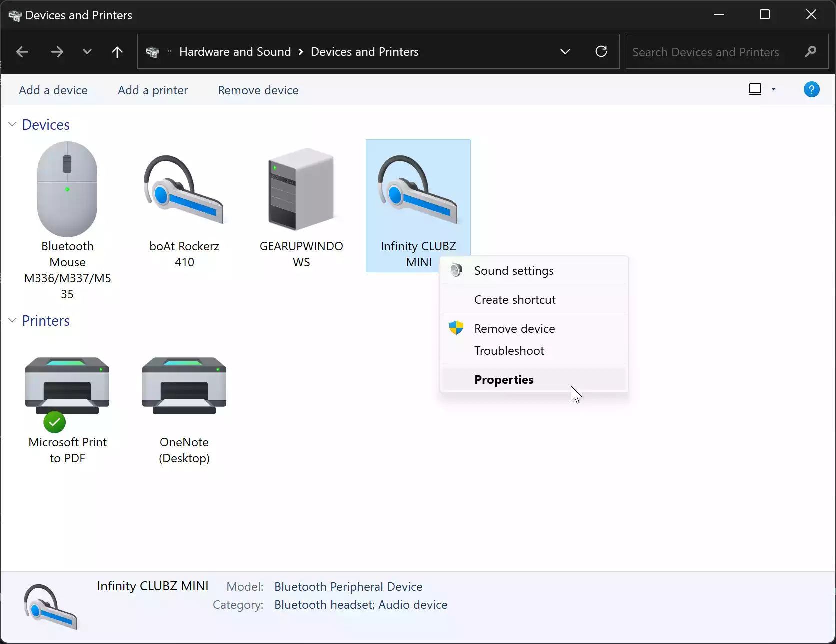This screenshot has height=644, width=836.
Task: Click the Printers section heading
Action: pyautogui.click(x=46, y=321)
